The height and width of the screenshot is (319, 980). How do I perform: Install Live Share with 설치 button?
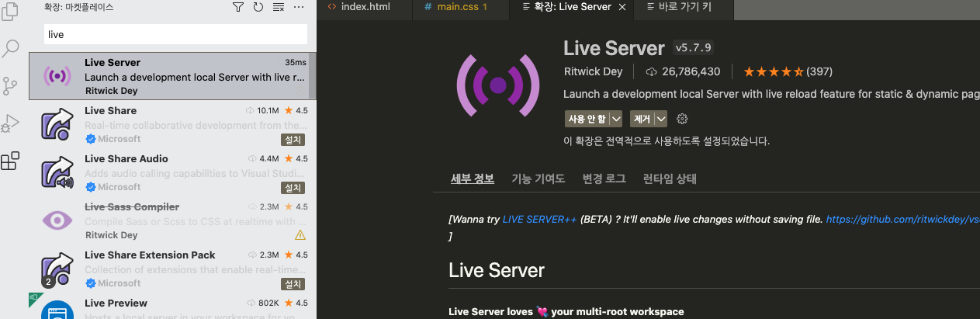point(293,140)
